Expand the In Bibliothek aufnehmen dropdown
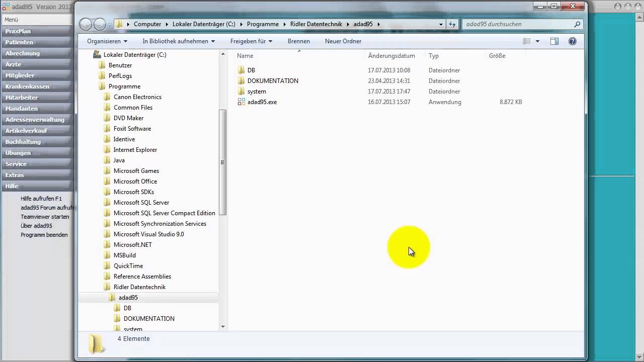644x362 pixels. point(178,41)
